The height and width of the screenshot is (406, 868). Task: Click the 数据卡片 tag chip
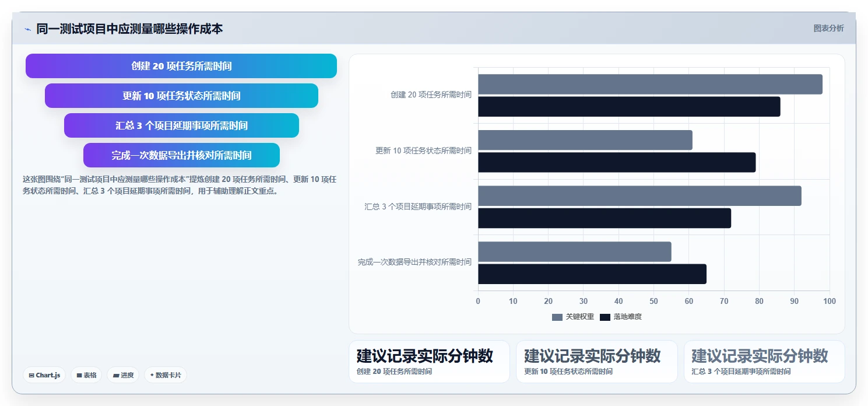coord(166,375)
